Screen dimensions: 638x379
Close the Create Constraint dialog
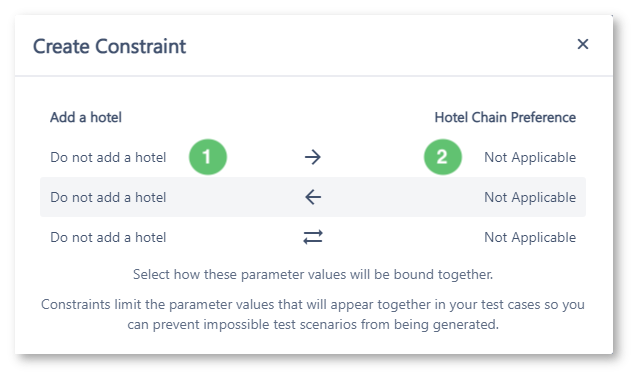click(583, 44)
